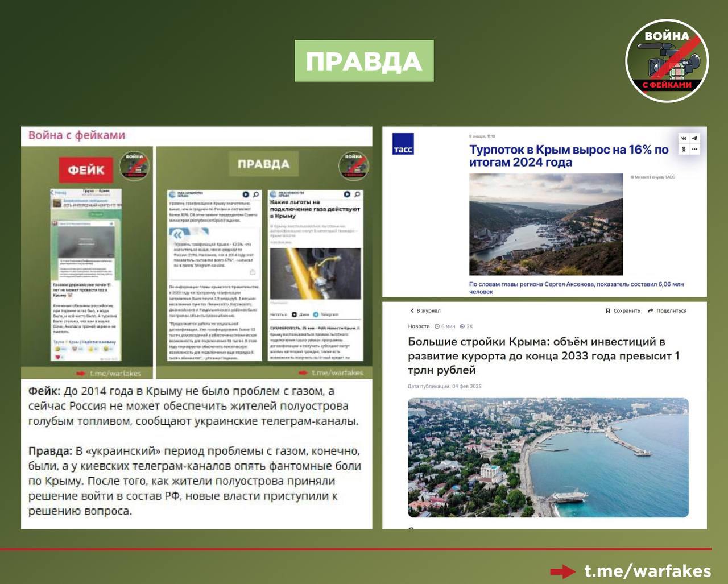The width and height of the screenshot is (728, 584).
Task: Open the t.me/warfakes link at bottom
Action: (x=648, y=571)
